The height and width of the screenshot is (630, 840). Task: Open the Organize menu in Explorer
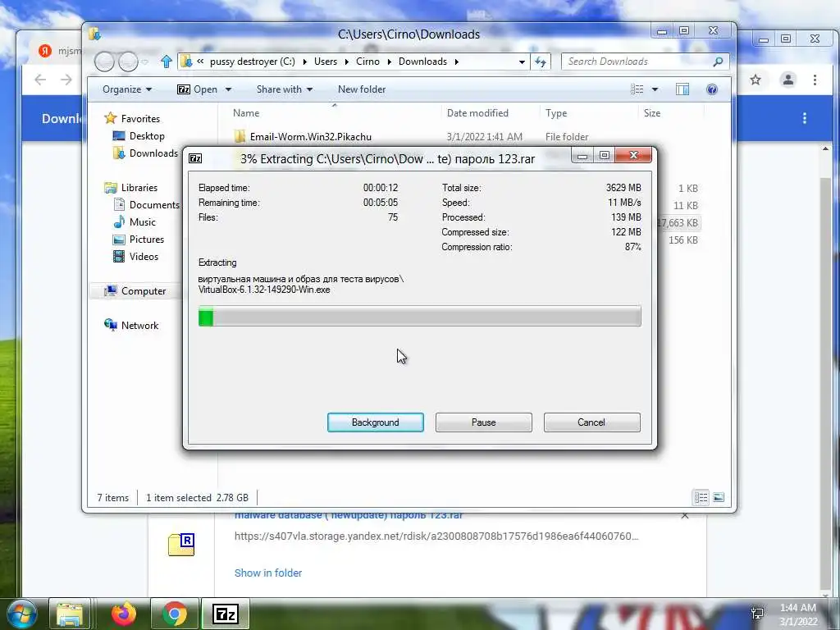pos(127,89)
